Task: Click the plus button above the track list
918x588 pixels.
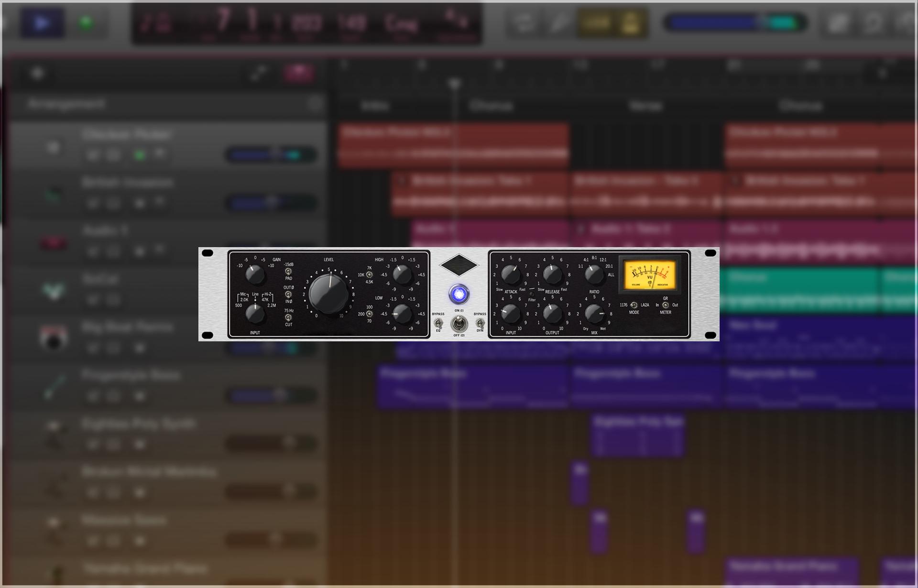Action: [x=37, y=73]
